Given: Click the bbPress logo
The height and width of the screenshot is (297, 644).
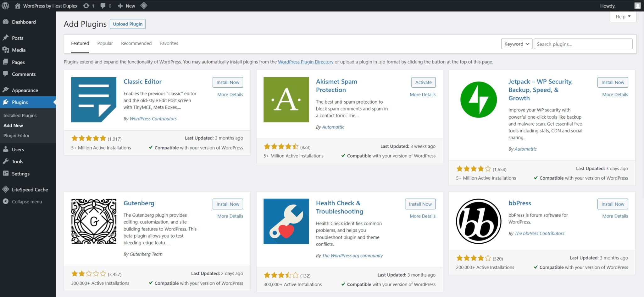Looking at the screenshot, I should click(478, 221).
